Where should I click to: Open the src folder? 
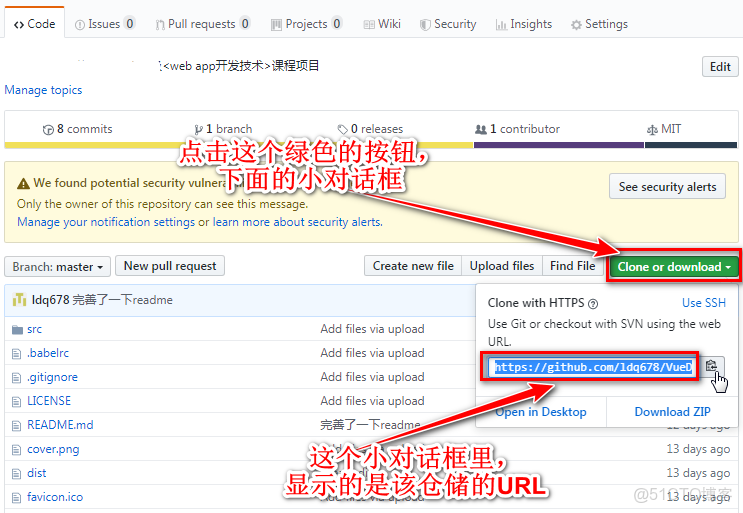click(34, 329)
